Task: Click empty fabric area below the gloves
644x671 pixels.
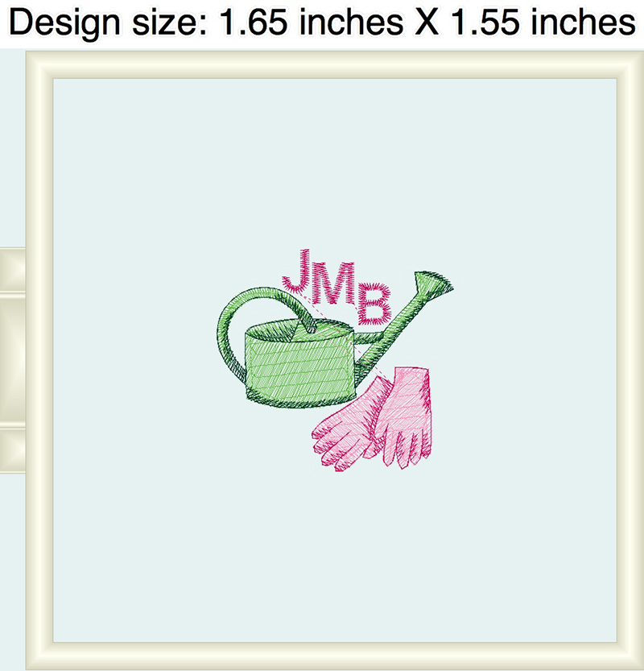Action: [368, 557]
